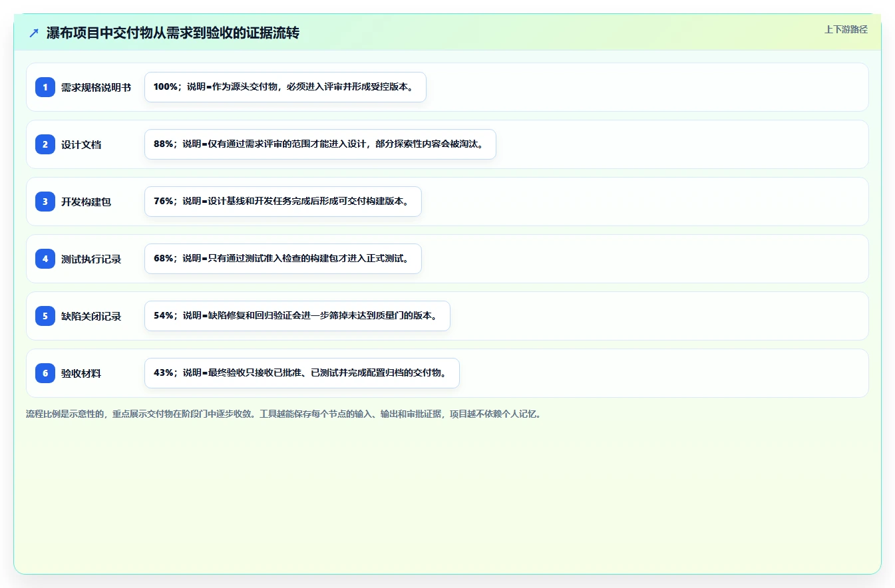The width and height of the screenshot is (895, 588).
Task: Click the step 3 number badge
Action: 45,202
